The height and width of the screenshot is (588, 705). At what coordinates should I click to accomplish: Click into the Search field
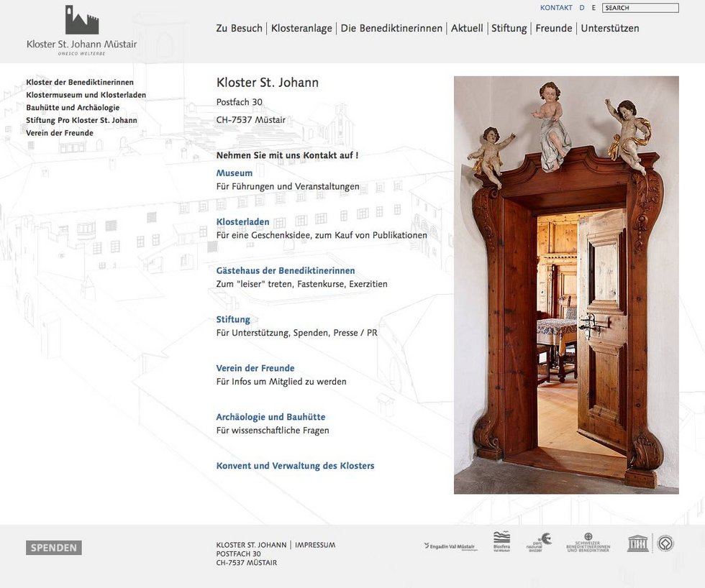tap(640, 8)
